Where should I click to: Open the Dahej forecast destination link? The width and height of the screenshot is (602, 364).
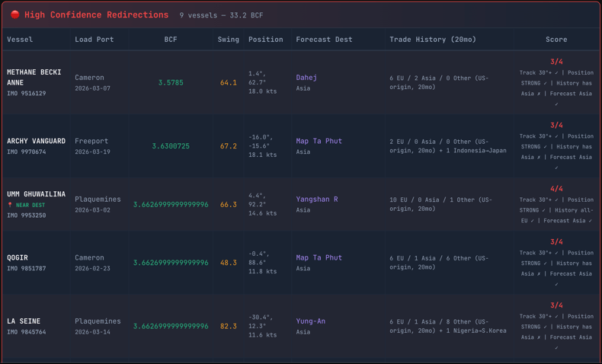point(306,78)
